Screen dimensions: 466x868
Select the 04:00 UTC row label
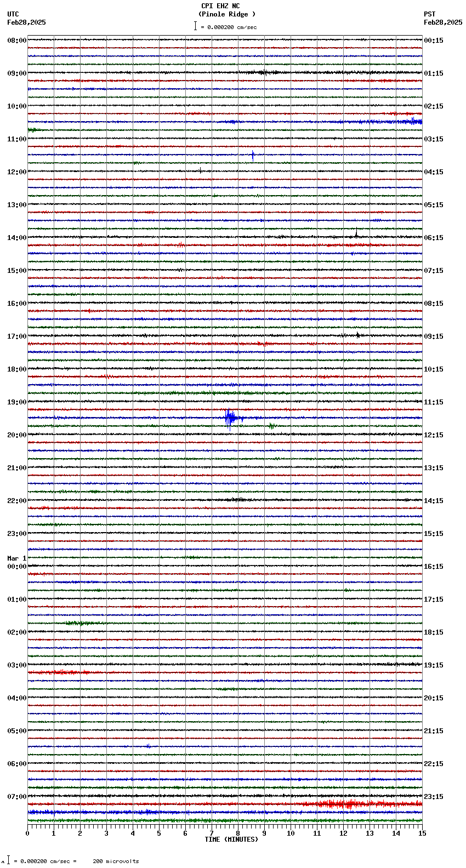click(x=17, y=698)
